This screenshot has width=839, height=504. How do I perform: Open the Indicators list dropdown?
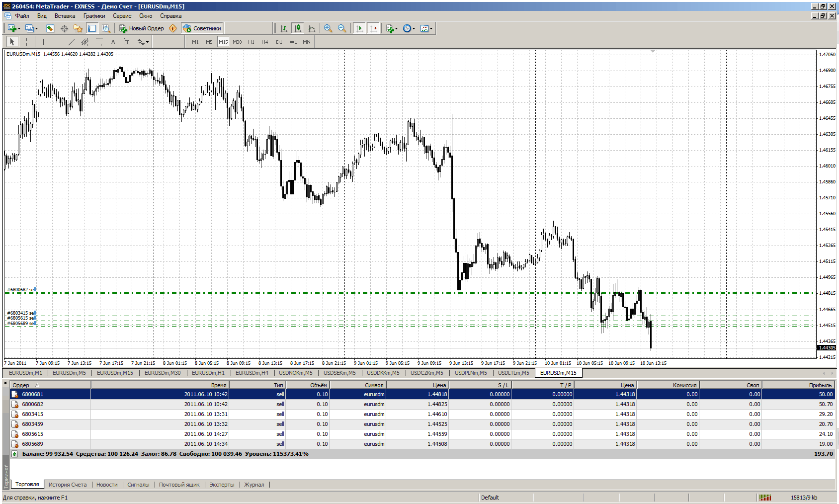(392, 28)
